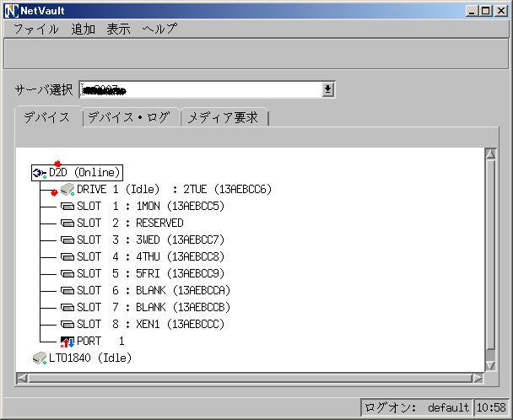
Task: Select SLOT 6 : BLANK (13AEBCCA) row
Action: pyautogui.click(x=146, y=290)
